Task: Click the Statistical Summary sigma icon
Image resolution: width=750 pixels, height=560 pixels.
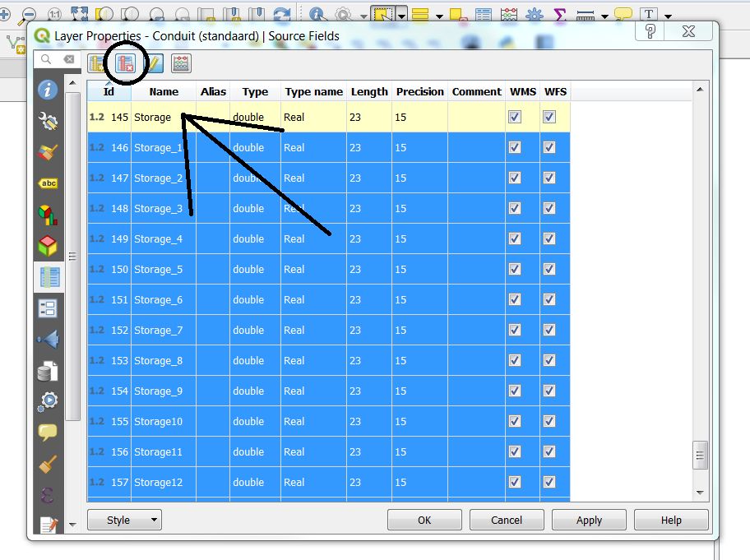Action: tap(560, 14)
